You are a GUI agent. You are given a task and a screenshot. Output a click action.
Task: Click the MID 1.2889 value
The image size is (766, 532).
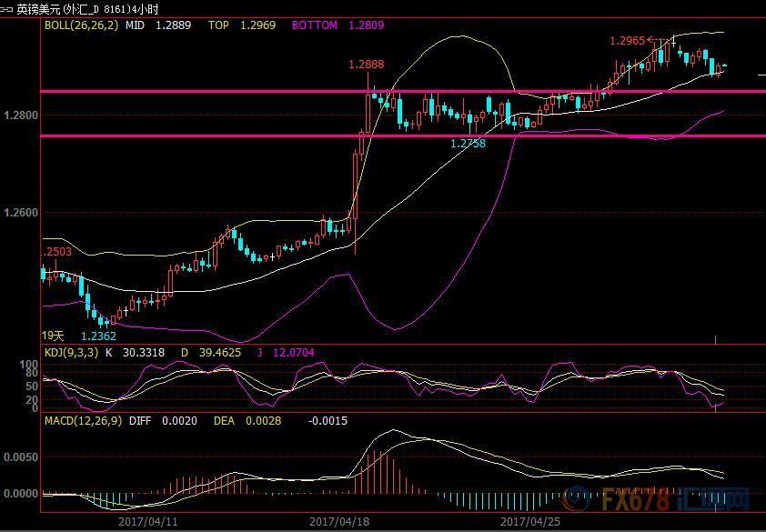tap(158, 25)
